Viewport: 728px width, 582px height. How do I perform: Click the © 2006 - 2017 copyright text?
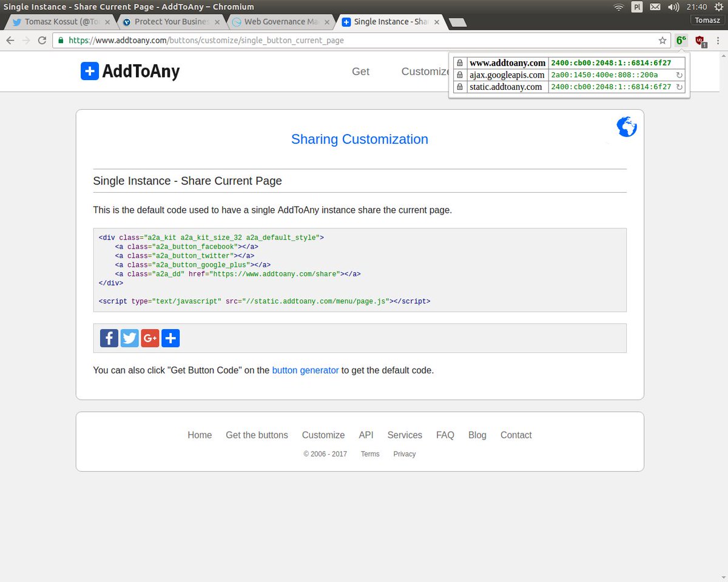[x=325, y=454]
